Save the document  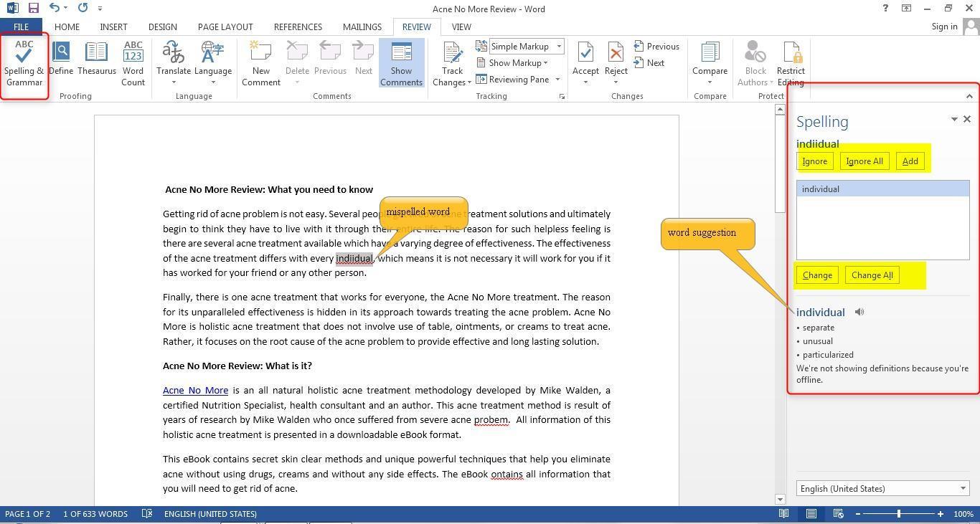32,8
